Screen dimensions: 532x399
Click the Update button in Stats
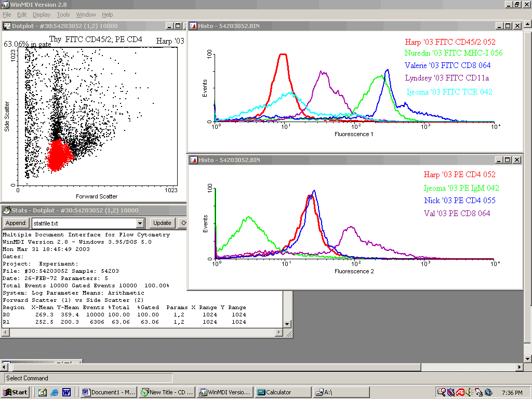(162, 223)
